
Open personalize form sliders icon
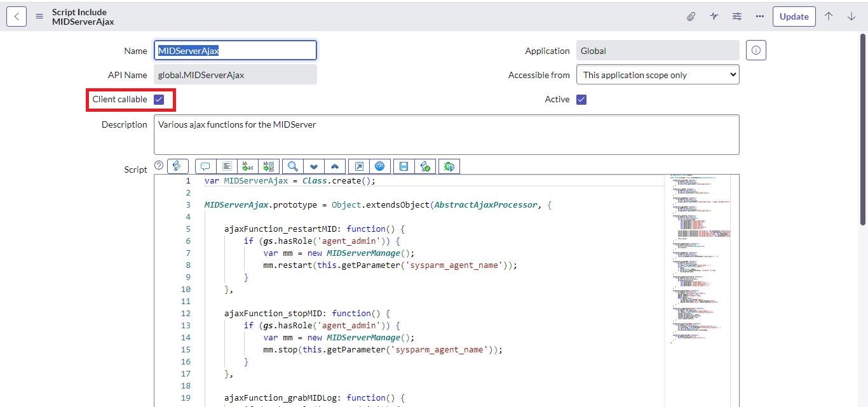click(x=736, y=17)
